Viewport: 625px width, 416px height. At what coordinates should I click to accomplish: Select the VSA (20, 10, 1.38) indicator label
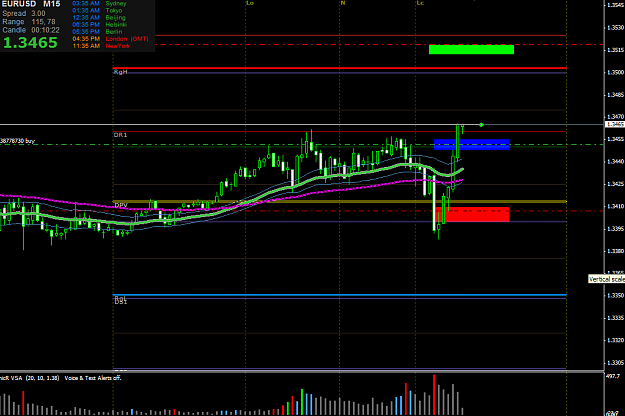pos(29,378)
